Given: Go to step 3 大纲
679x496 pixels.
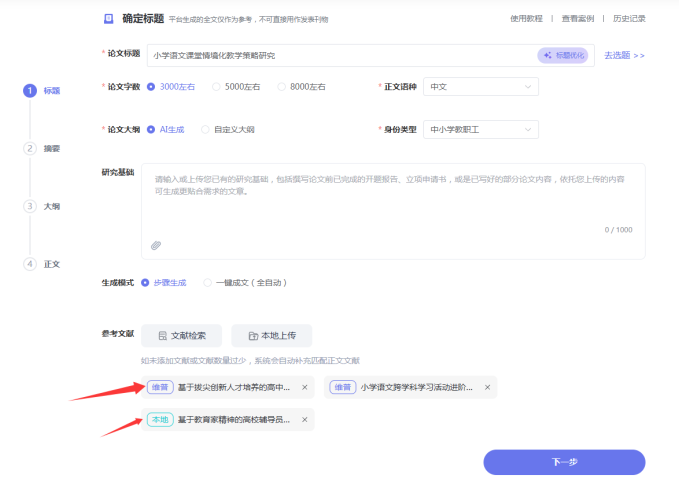Looking at the screenshot, I should point(42,206).
